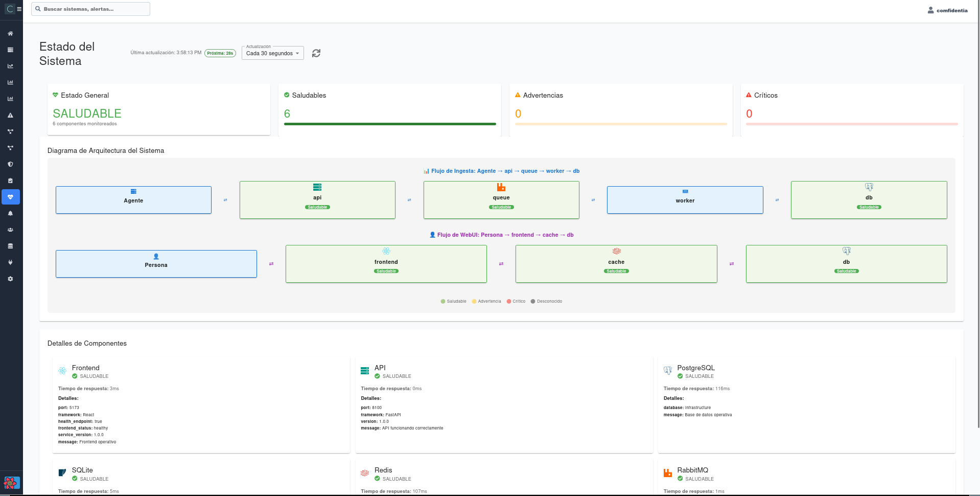Click the green Saludables progress bar
Viewport: 980px width, 496px height.
(x=389, y=124)
